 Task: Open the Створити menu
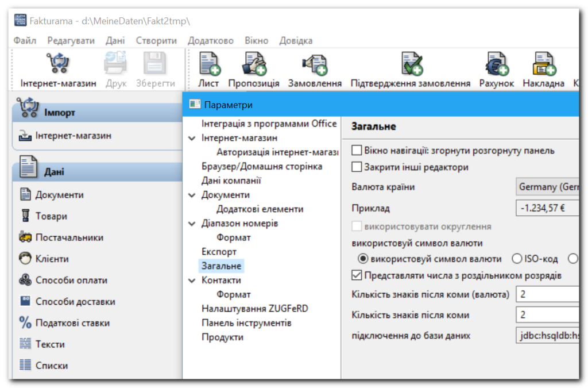(156, 41)
